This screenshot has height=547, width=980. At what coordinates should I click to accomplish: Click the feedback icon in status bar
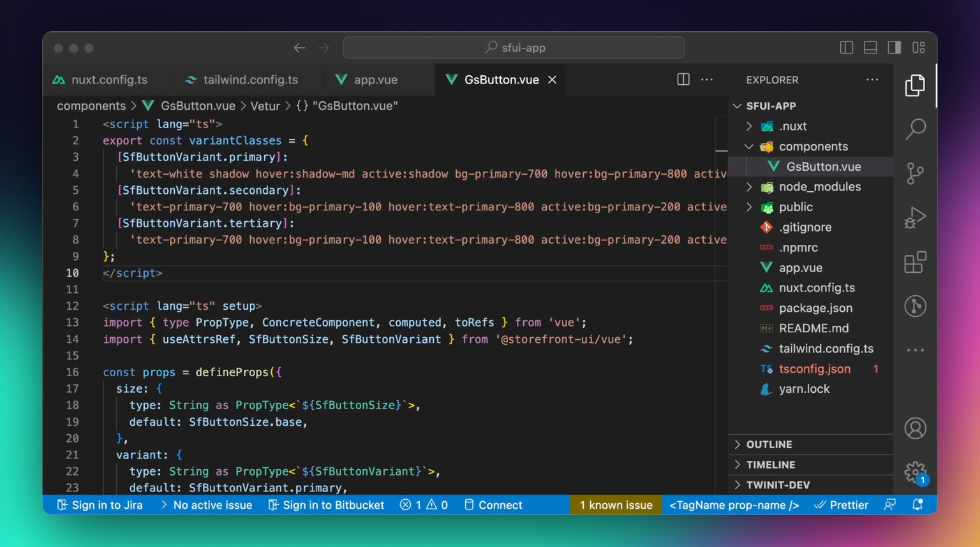click(889, 505)
